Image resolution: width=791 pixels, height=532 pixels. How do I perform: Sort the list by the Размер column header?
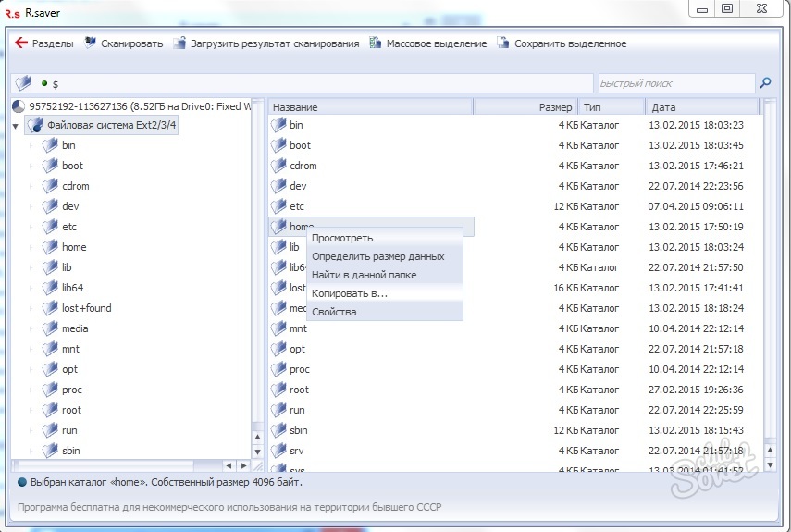click(x=525, y=107)
